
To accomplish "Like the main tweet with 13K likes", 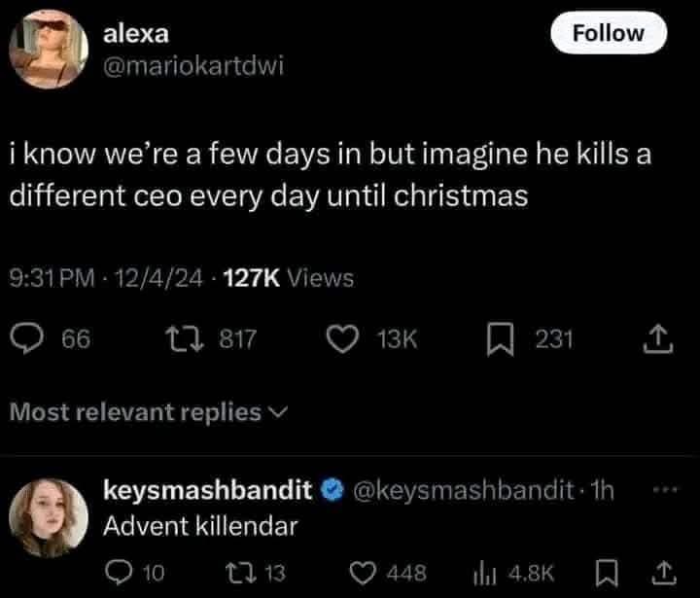I will pos(342,339).
